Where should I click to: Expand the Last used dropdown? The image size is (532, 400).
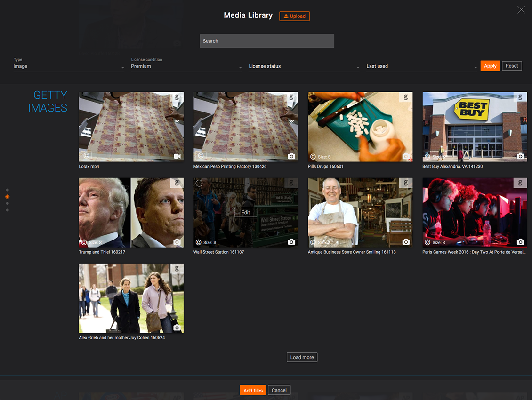422,66
